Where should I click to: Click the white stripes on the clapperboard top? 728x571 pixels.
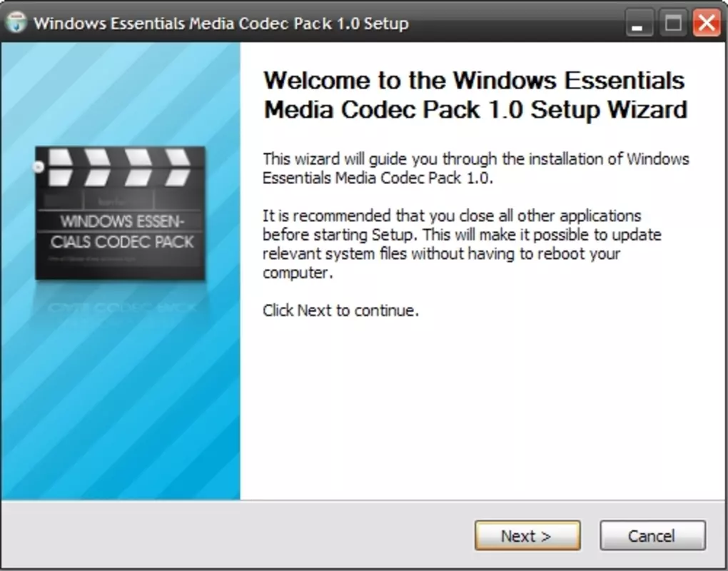tap(120, 167)
